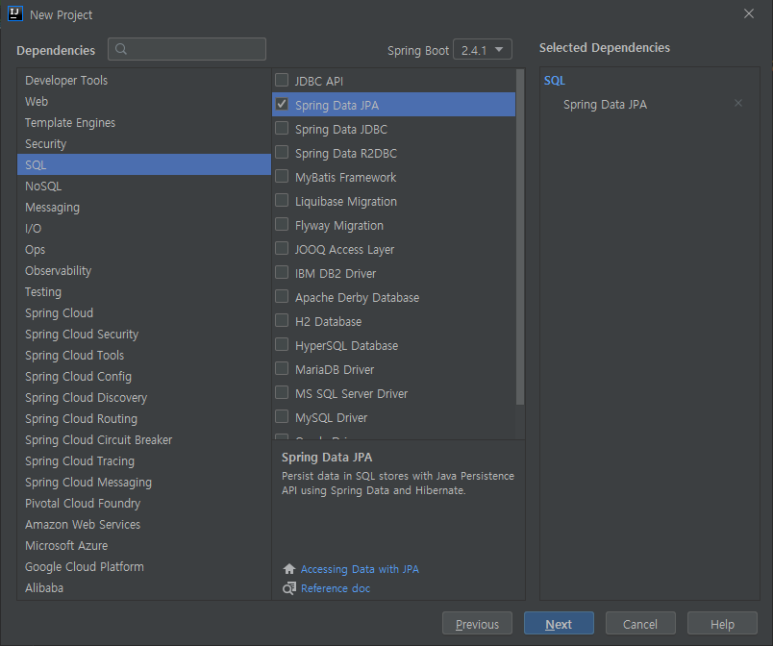Tick the MariaDB Driver checkbox
Screen dimensions: 773x646
(281, 368)
